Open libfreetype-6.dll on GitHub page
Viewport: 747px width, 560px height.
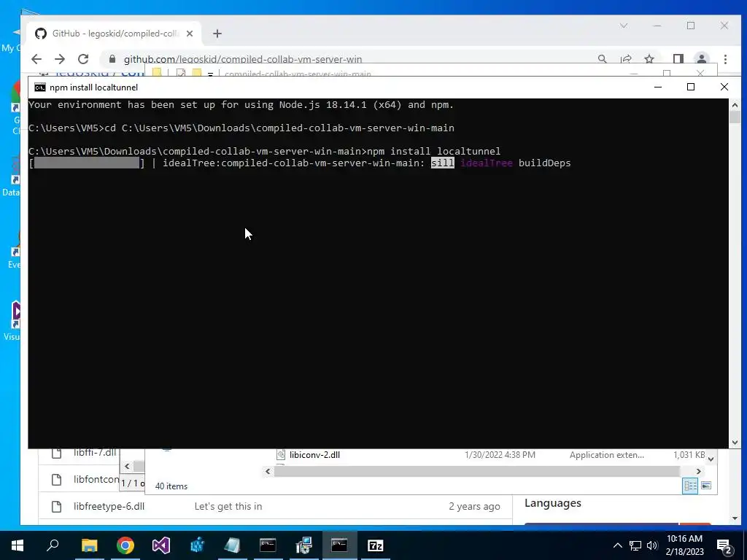click(x=109, y=506)
